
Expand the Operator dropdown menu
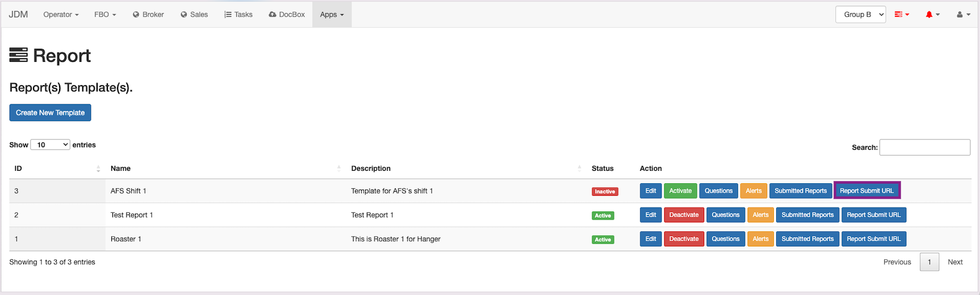[x=61, y=15]
